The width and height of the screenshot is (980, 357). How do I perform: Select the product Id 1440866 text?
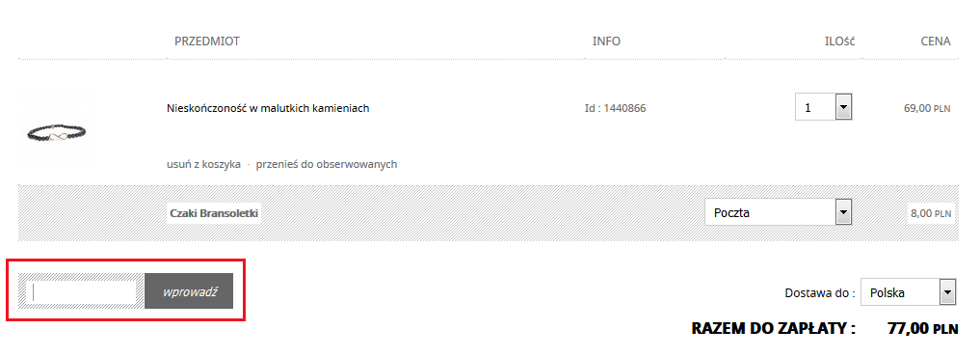pos(615,108)
